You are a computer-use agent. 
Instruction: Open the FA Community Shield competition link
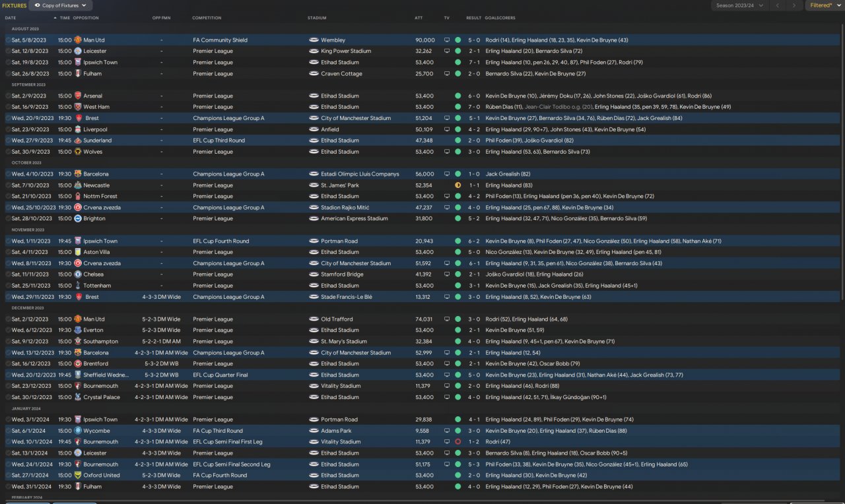tap(220, 40)
